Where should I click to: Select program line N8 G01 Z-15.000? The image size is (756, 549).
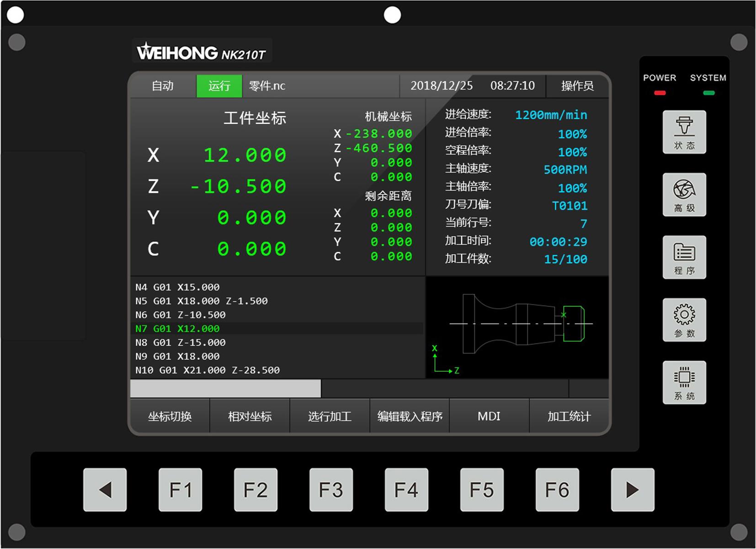181,342
